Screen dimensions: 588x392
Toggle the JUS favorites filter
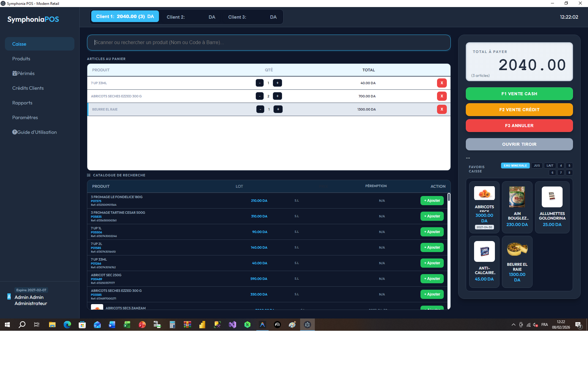(x=537, y=165)
